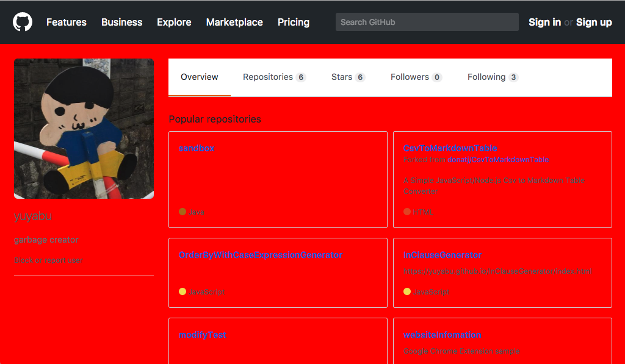The image size is (625, 364).
Task: Click the Csv to Markdown Table Converter description
Action: (x=494, y=185)
